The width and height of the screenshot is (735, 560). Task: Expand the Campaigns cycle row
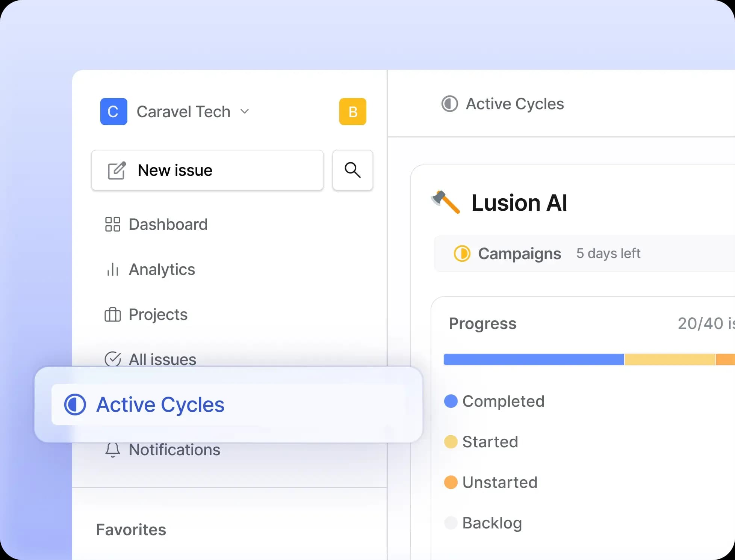coord(520,254)
